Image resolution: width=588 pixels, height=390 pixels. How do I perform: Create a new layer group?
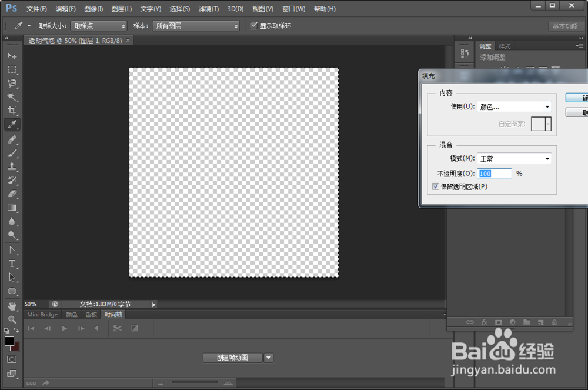[526, 322]
